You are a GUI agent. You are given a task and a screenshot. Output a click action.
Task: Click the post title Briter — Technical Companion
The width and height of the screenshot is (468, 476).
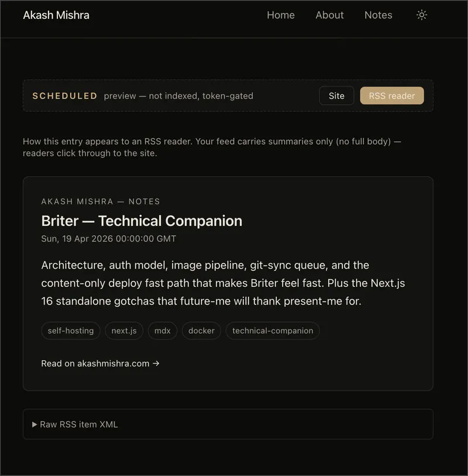tap(141, 221)
